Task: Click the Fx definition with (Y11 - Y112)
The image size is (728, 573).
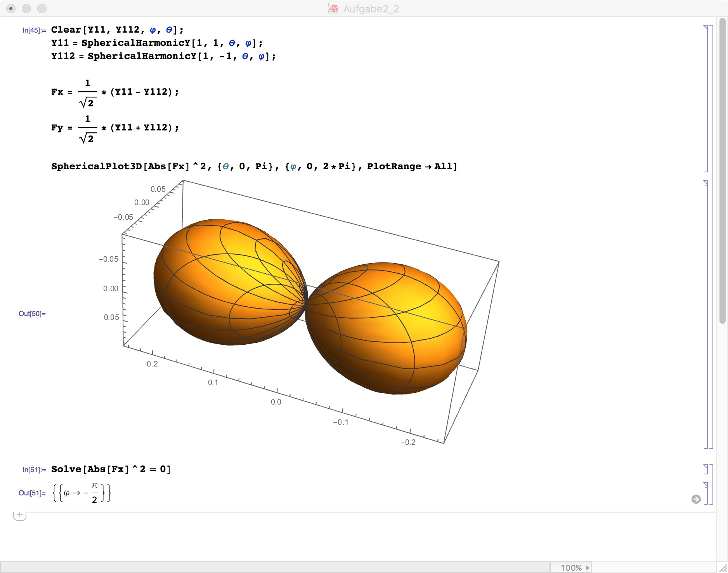Action: point(115,93)
